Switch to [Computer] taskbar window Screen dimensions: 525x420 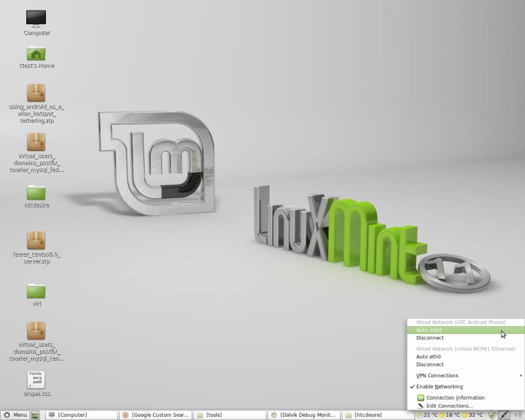81,415
